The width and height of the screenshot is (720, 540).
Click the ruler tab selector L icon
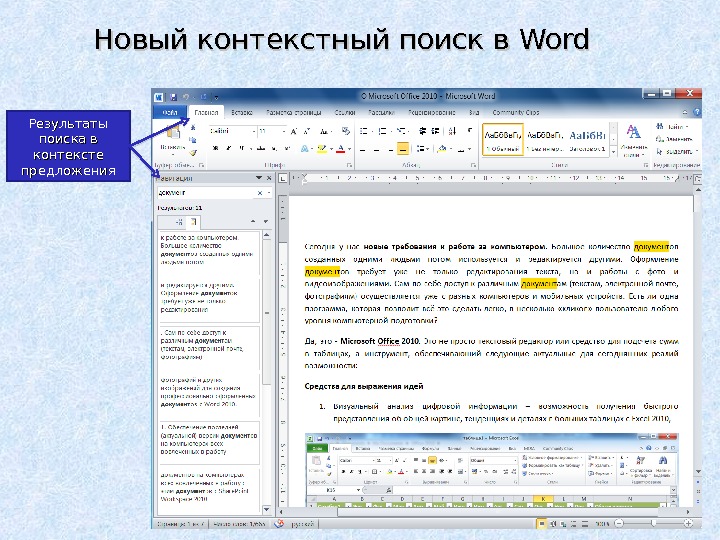[283, 178]
